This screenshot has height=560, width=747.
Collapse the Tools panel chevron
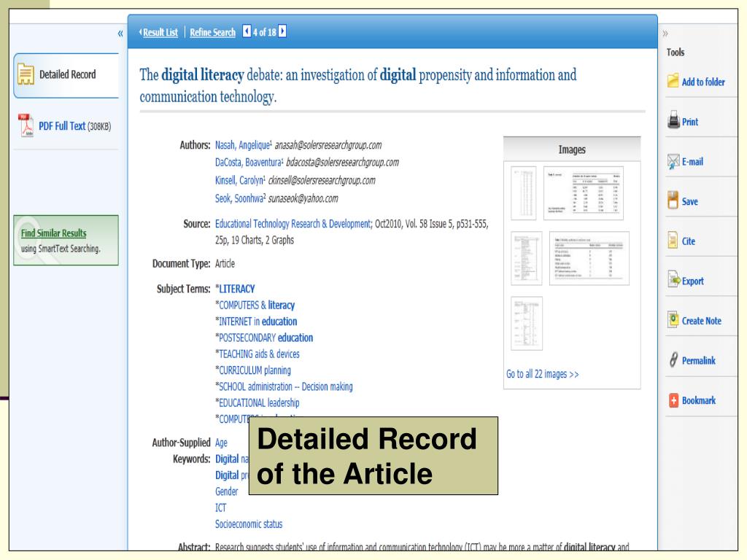click(665, 34)
